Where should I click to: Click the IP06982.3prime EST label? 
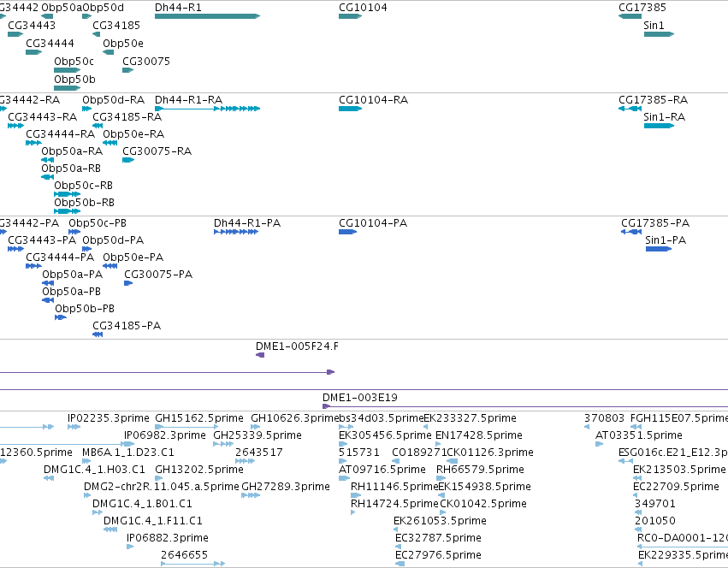[165, 435]
